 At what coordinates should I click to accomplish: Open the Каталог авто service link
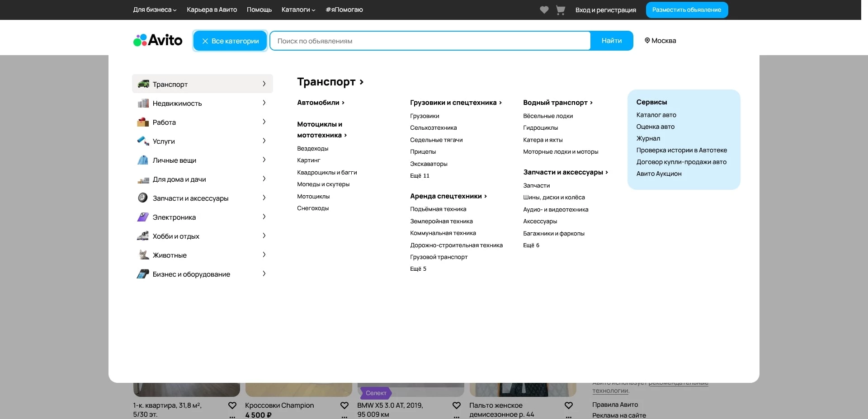click(x=656, y=115)
